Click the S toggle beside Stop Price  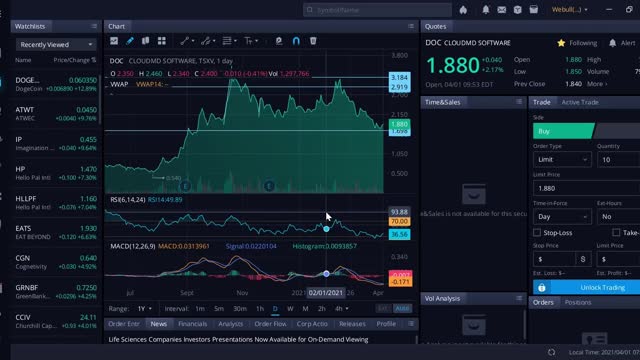coord(583,259)
